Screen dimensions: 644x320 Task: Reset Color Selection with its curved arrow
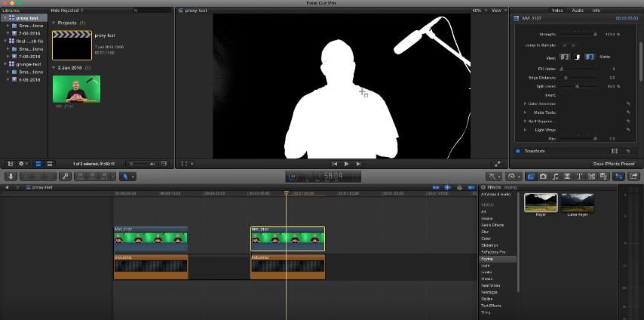(x=628, y=104)
